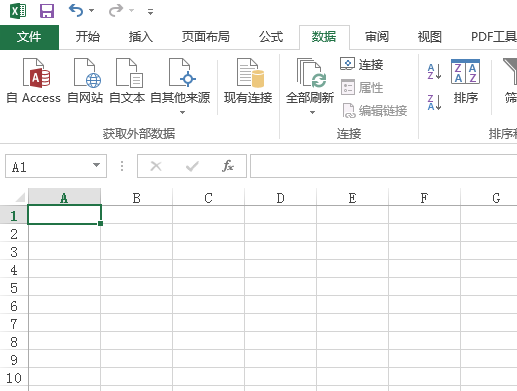Save the workbook with the floppy icon
Viewport: 517px width, 391px height.
(x=47, y=11)
